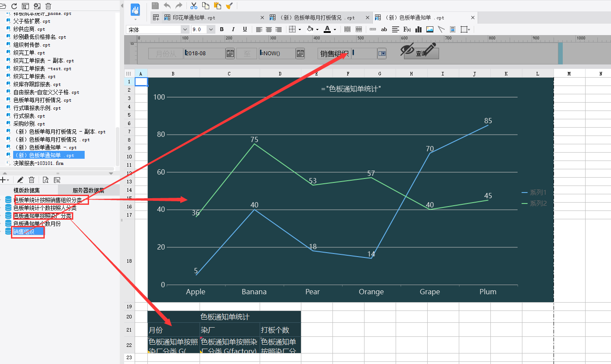Toggle parameter pane visibility with the crossed-eye icon
611x364 pixels.
point(407,49)
